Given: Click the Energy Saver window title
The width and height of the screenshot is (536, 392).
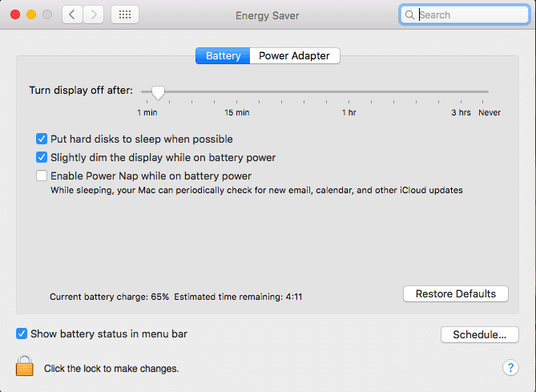Looking at the screenshot, I should tap(268, 15).
